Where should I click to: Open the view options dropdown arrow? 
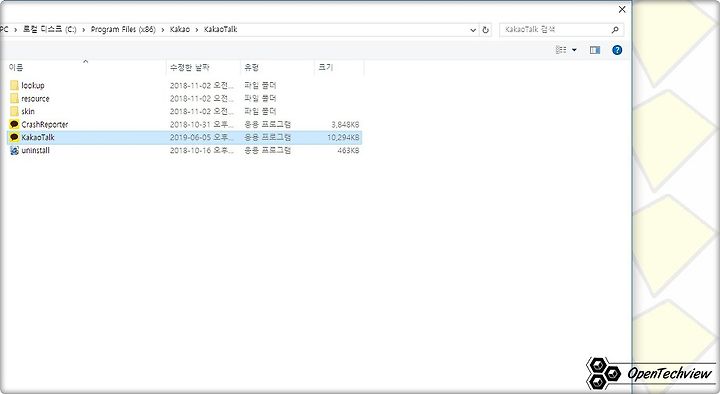tap(574, 50)
